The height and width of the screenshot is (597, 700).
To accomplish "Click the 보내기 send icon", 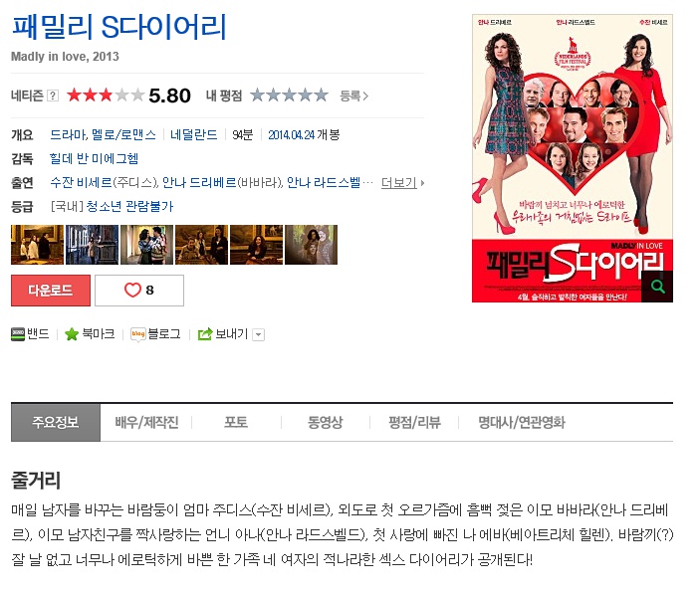I will 205,334.
